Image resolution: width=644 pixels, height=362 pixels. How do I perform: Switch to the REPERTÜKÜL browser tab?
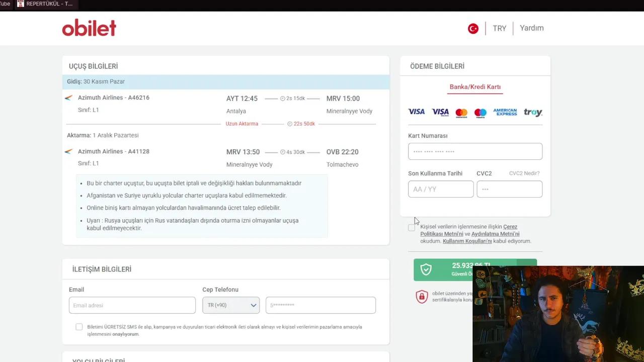pos(45,4)
